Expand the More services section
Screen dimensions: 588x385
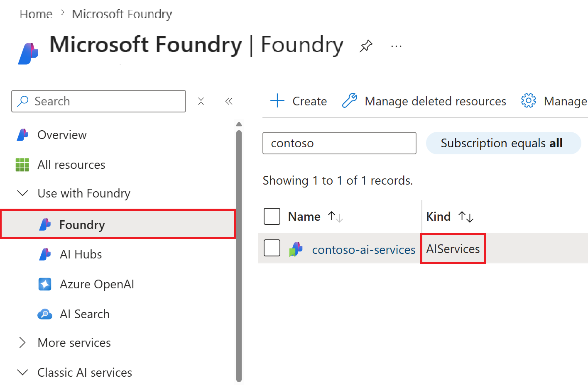[x=22, y=343]
